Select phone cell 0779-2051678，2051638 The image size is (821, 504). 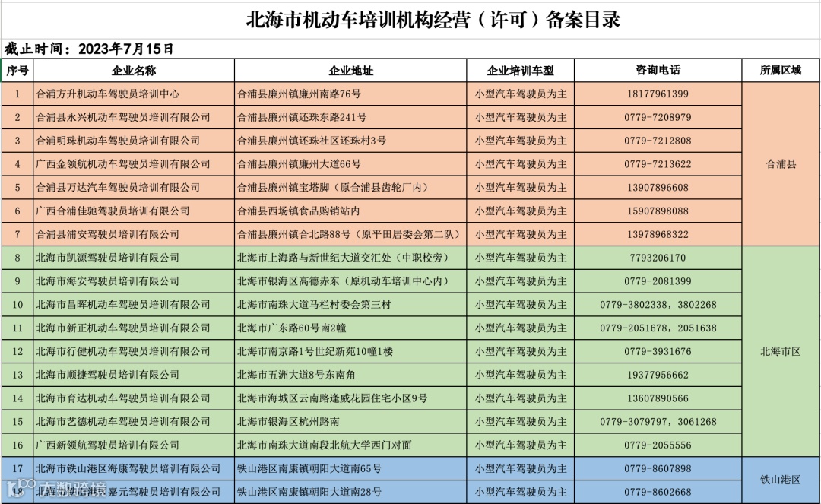[x=658, y=328]
